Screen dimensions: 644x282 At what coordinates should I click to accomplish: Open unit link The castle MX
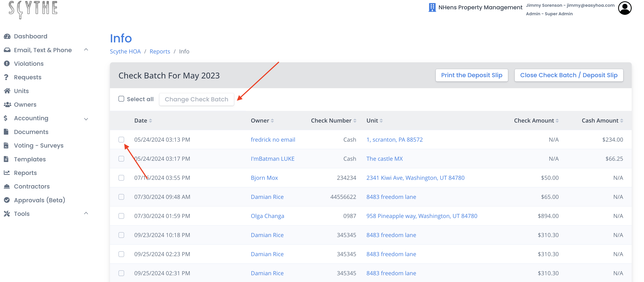384,159
